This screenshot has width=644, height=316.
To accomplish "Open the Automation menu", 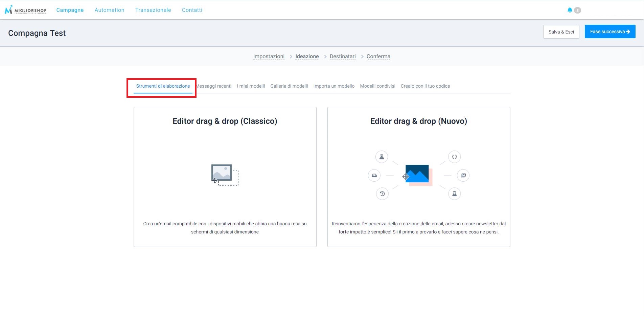I will pyautogui.click(x=109, y=10).
